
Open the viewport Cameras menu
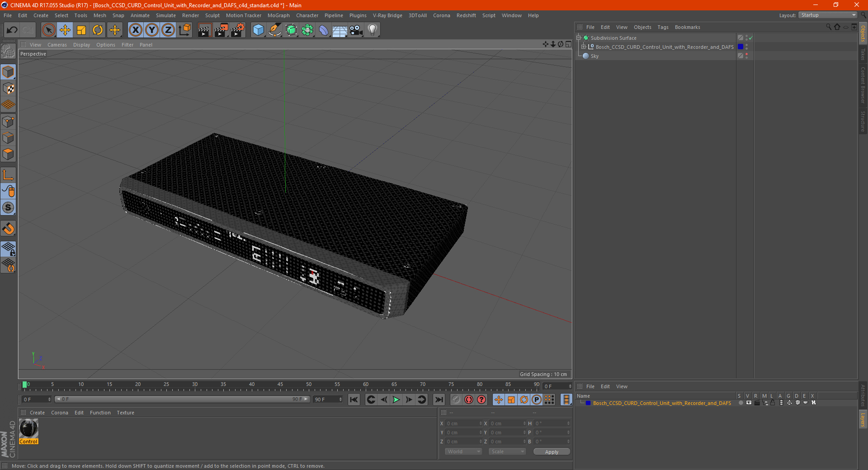(57, 45)
